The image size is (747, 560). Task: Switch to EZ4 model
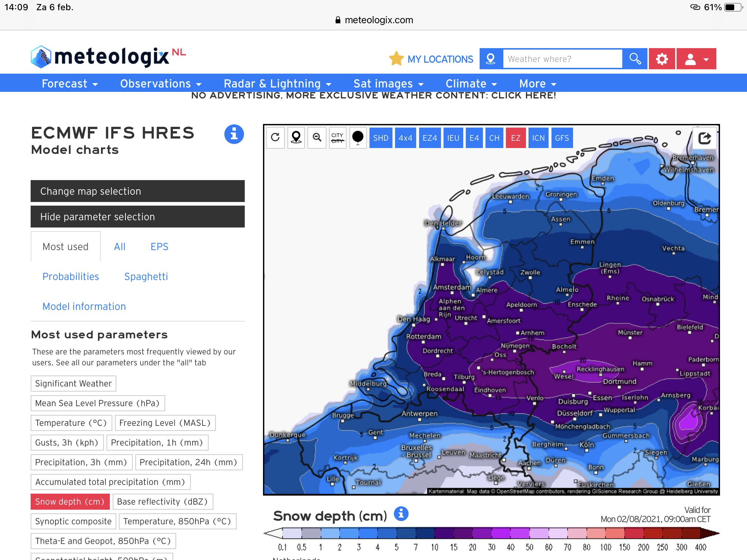(430, 138)
